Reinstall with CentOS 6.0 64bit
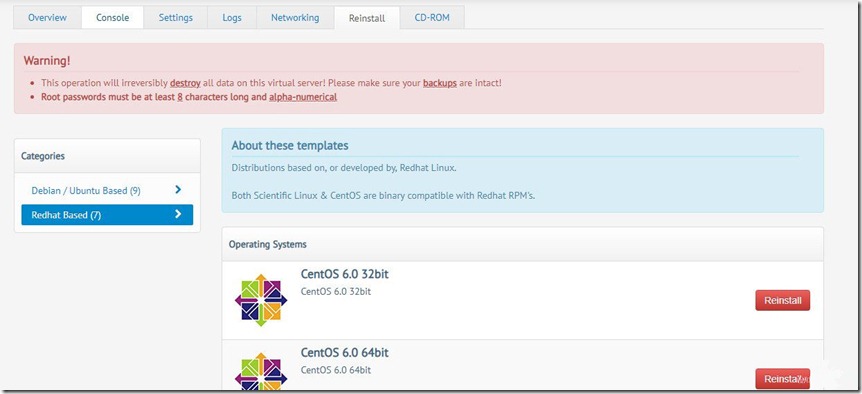This screenshot has width=862, height=394. [x=782, y=379]
